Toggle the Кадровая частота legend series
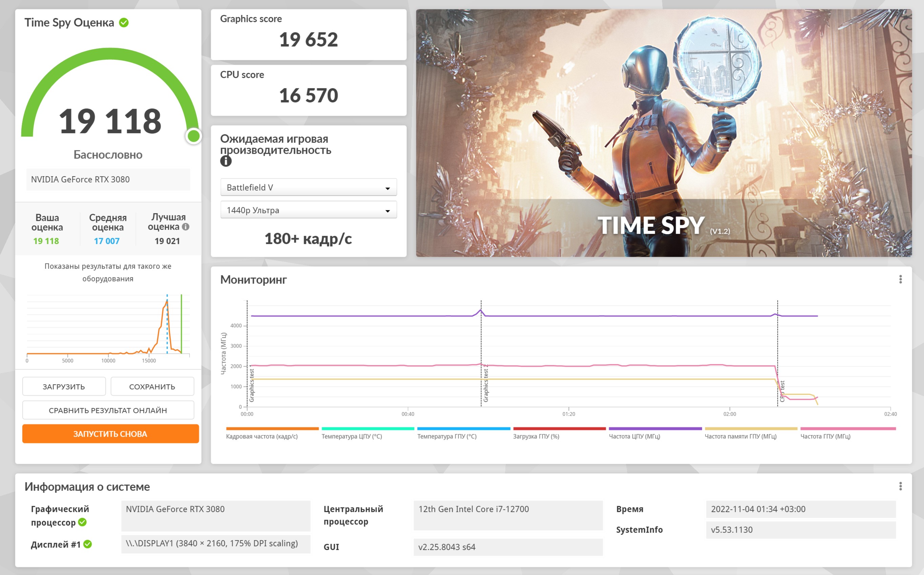 [262, 436]
